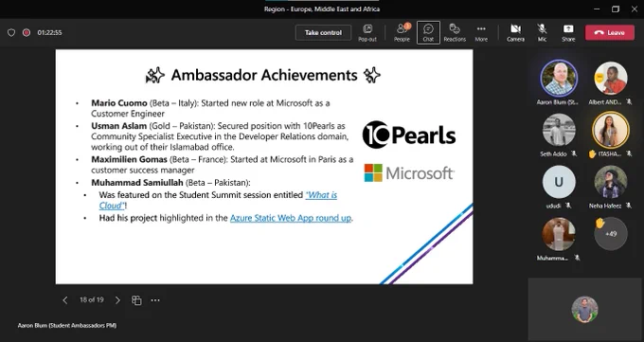Click presenter name Aaron Blum (Student Ambassadors PM)
Viewport: 644px width, 342px height.
[x=67, y=326]
